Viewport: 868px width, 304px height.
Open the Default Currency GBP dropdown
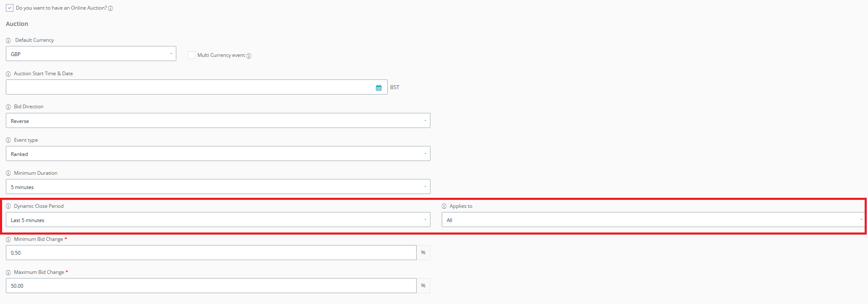pos(91,54)
